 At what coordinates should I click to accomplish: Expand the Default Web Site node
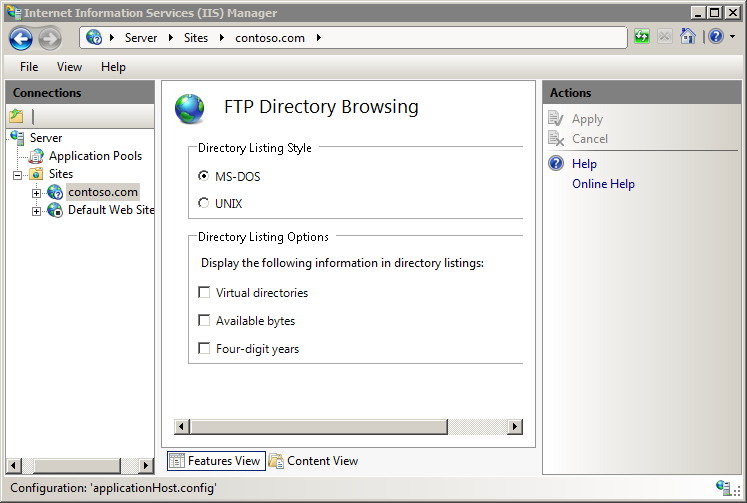(36, 211)
